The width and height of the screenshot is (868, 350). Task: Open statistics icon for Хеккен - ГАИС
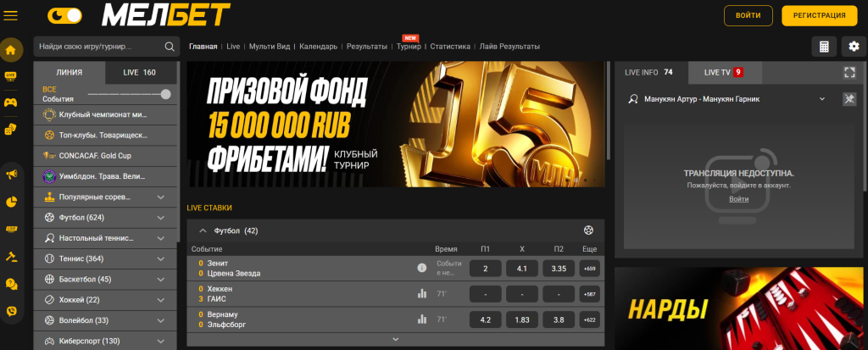(422, 293)
